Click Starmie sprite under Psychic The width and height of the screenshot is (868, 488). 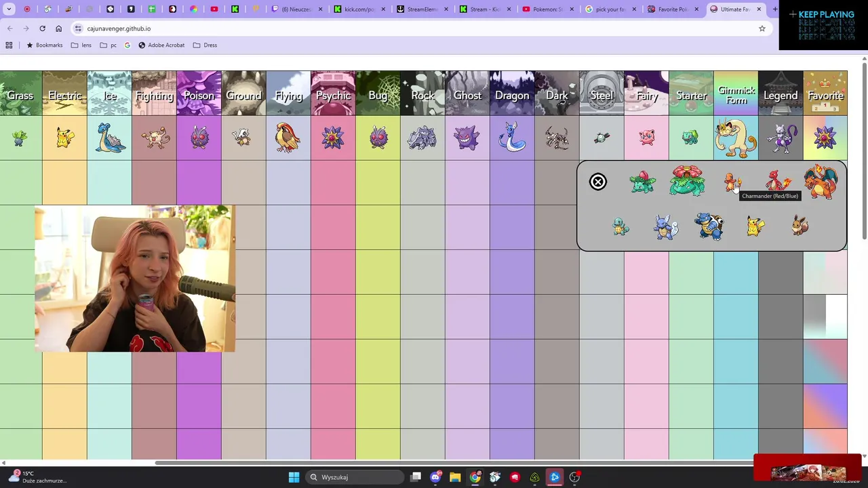333,138
